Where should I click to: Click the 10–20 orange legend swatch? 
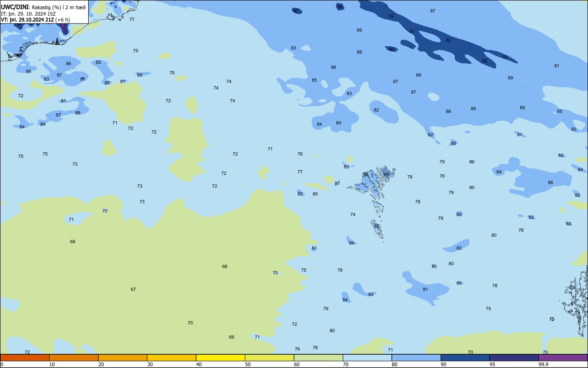73,357
